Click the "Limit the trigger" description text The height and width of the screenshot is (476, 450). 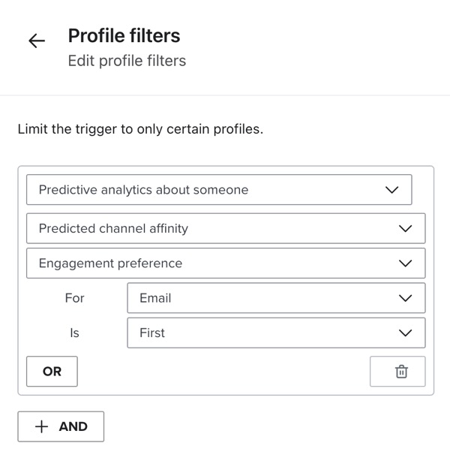[x=140, y=129]
